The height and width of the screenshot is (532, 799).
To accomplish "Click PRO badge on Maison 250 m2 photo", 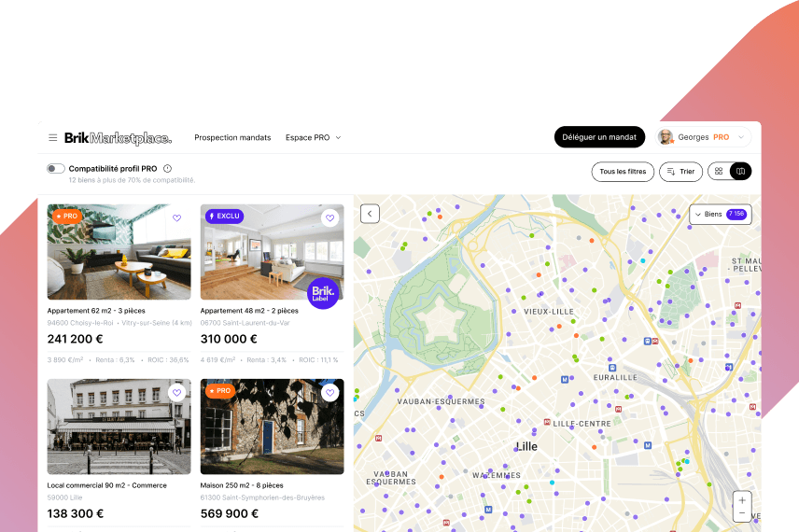I will point(220,391).
